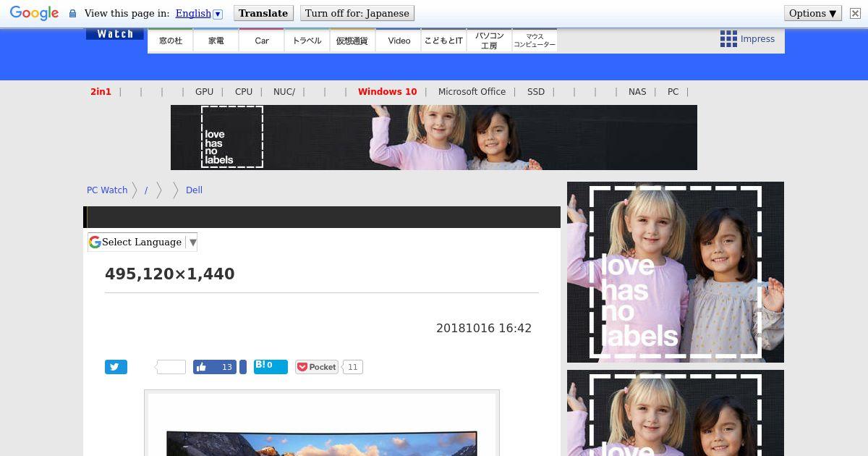Save the article with the Pocket button
The width and height of the screenshot is (868, 456).
click(x=317, y=367)
